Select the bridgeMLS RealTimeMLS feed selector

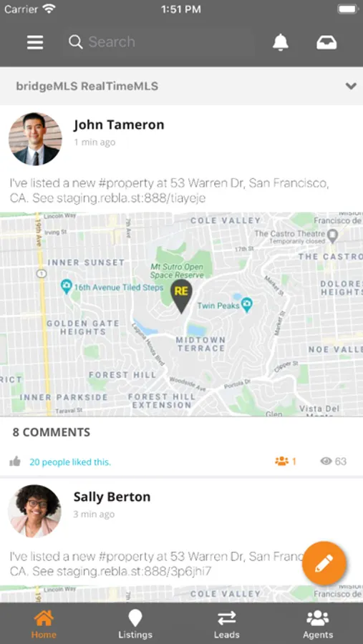coord(181,87)
